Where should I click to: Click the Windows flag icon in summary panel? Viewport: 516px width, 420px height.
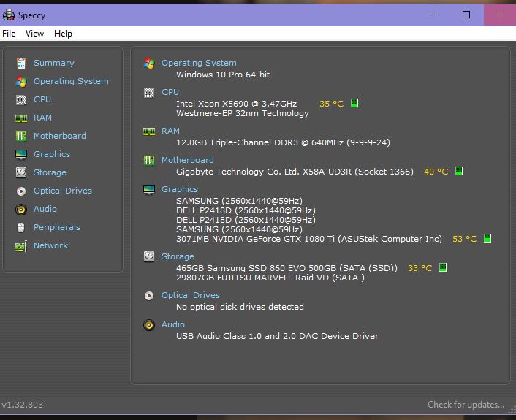pos(149,63)
